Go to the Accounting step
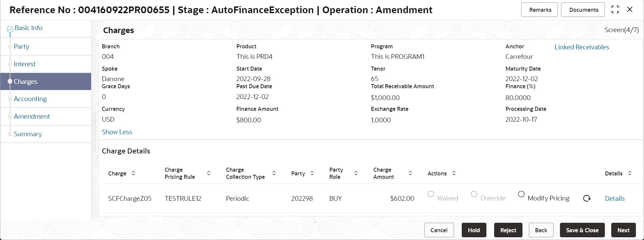Image resolution: width=644 pixels, height=240 pixels. 30,99
